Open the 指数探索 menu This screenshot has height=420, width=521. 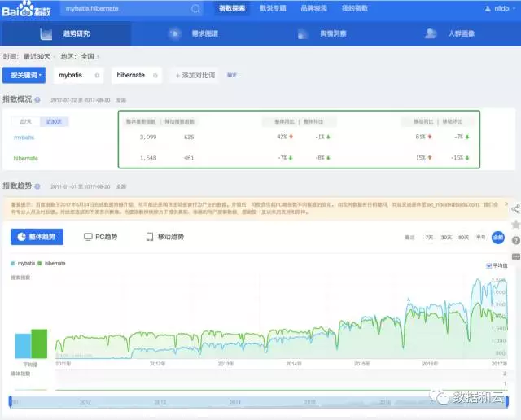(232, 9)
